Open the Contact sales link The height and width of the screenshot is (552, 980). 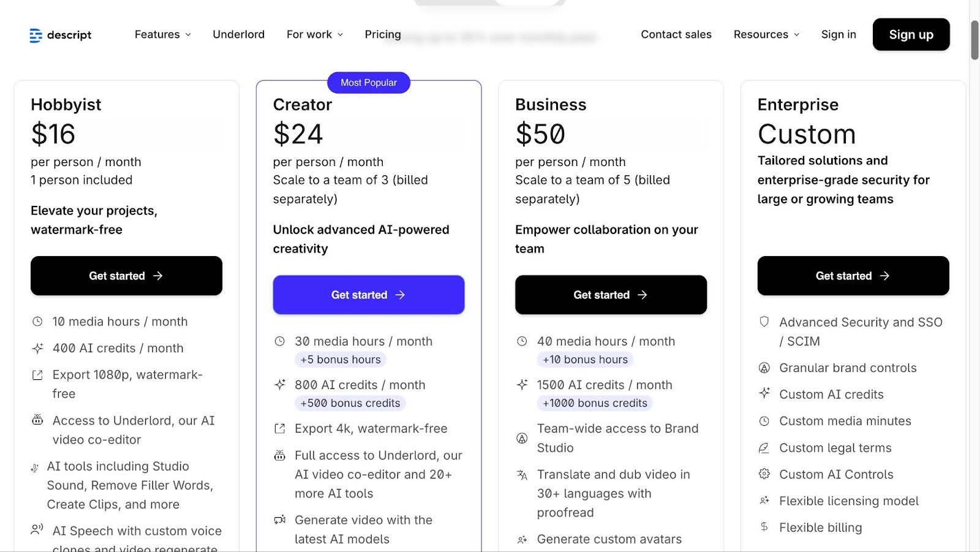pyautogui.click(x=676, y=34)
